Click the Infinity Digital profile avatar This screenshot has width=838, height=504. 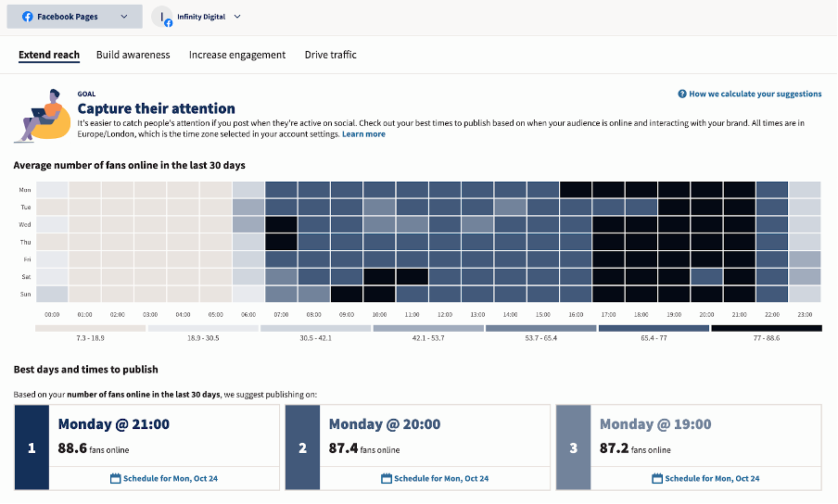(x=163, y=17)
